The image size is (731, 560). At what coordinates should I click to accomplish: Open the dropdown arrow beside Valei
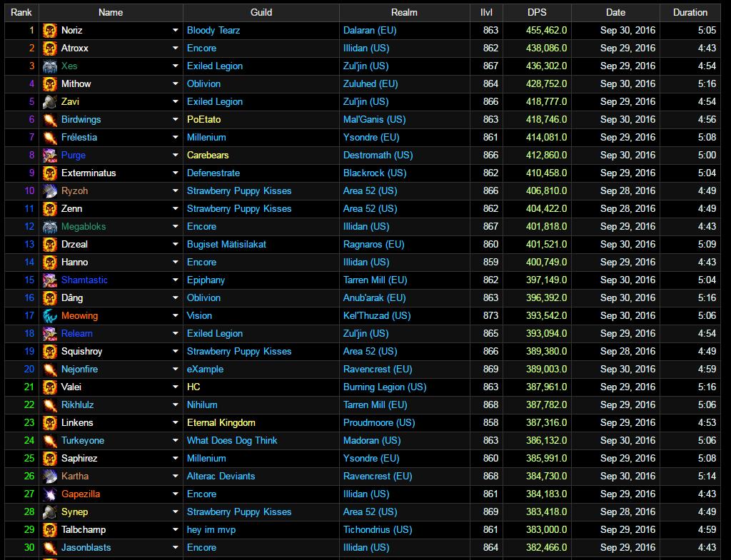click(176, 387)
